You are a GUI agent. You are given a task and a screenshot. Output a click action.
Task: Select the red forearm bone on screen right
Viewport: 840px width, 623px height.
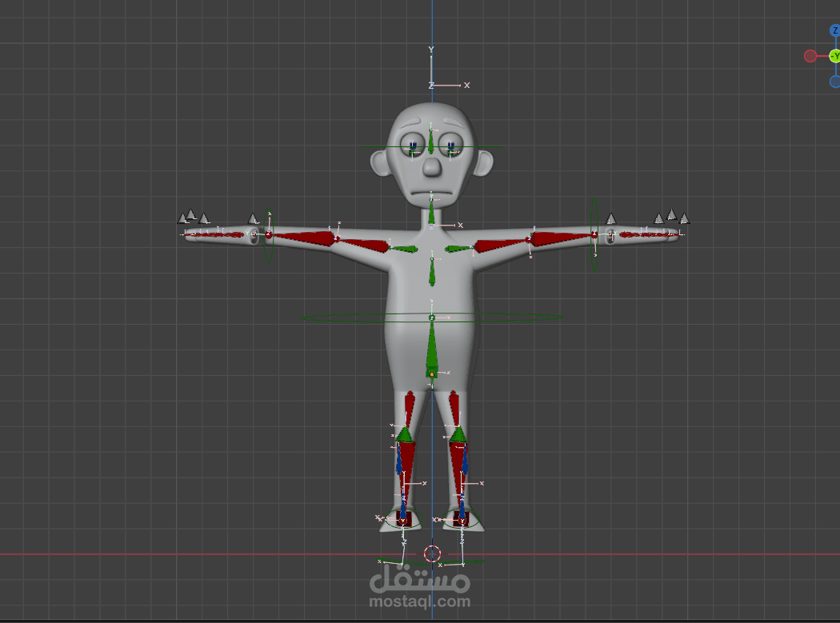(x=562, y=238)
